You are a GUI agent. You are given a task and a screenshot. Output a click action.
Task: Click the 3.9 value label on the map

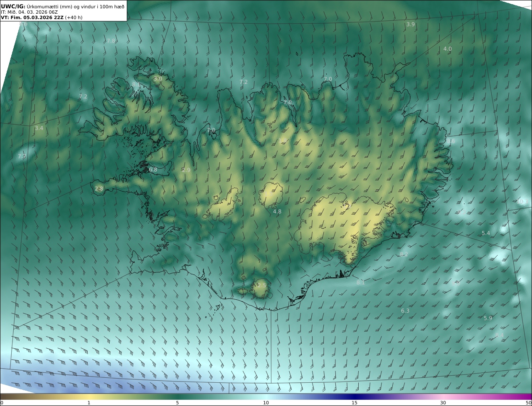411,24
